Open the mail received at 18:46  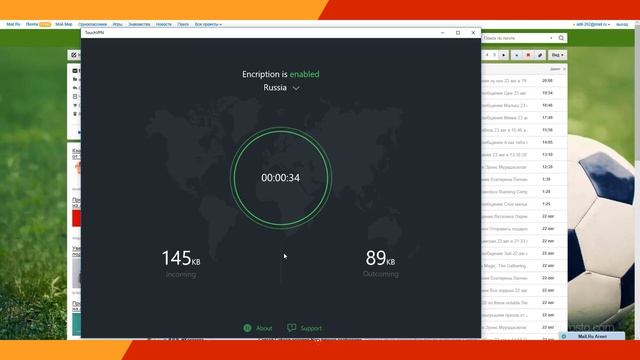(524, 105)
